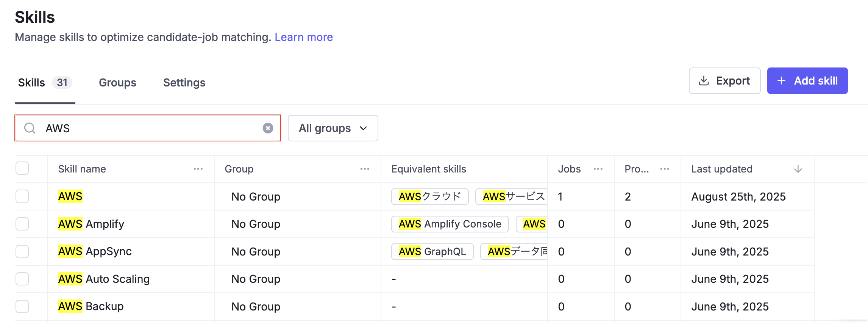This screenshot has height=323, width=868.
Task: Clear the AWS search text
Action: (x=268, y=128)
